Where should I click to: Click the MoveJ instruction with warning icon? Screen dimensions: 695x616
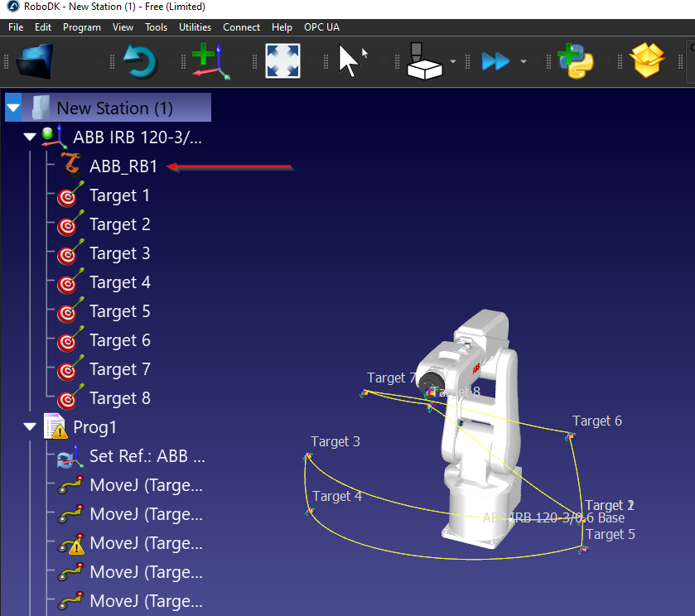coord(146,543)
